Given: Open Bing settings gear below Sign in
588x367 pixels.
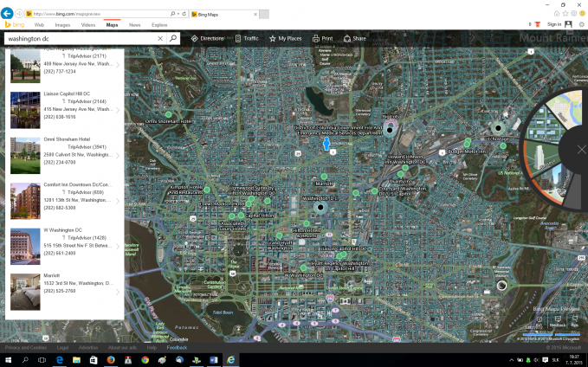Looking at the screenshot, I should (582, 24).
